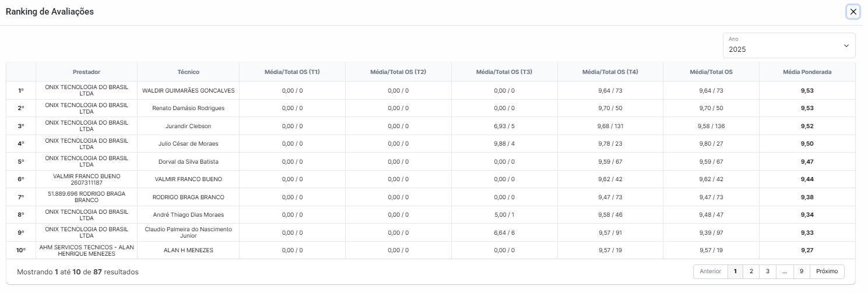Click the Média Ponderada column header
This screenshot has height=293, width=868.
807,72
